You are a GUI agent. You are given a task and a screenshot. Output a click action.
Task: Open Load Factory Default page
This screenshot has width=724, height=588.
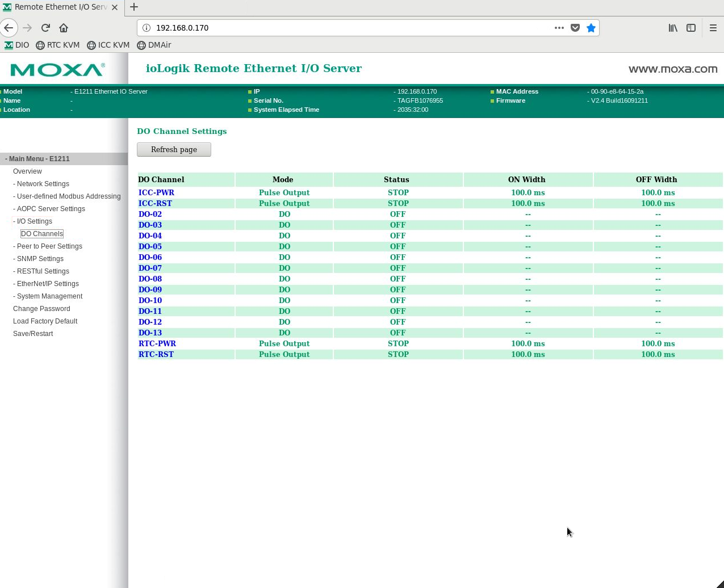tap(45, 321)
